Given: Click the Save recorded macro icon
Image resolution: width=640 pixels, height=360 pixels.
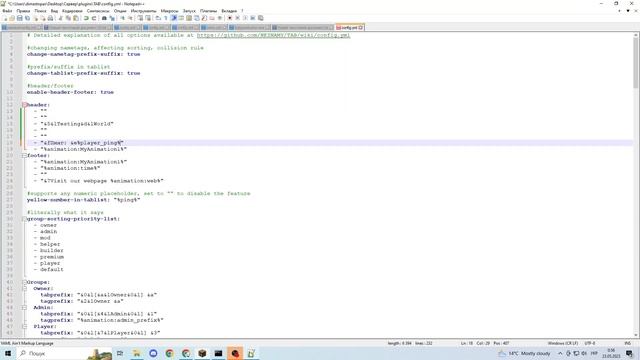Looking at the screenshot, I should point(261,18).
